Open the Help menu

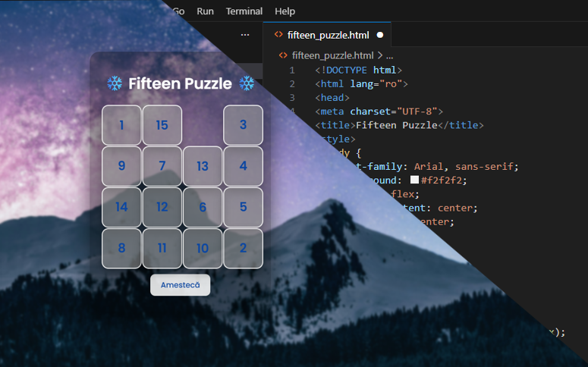(x=285, y=11)
